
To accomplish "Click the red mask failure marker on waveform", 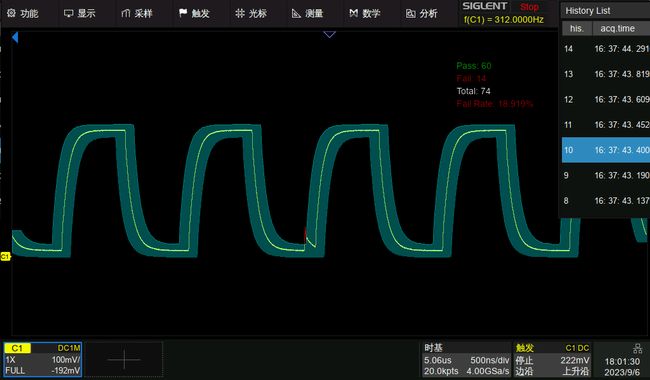I will [x=306, y=235].
